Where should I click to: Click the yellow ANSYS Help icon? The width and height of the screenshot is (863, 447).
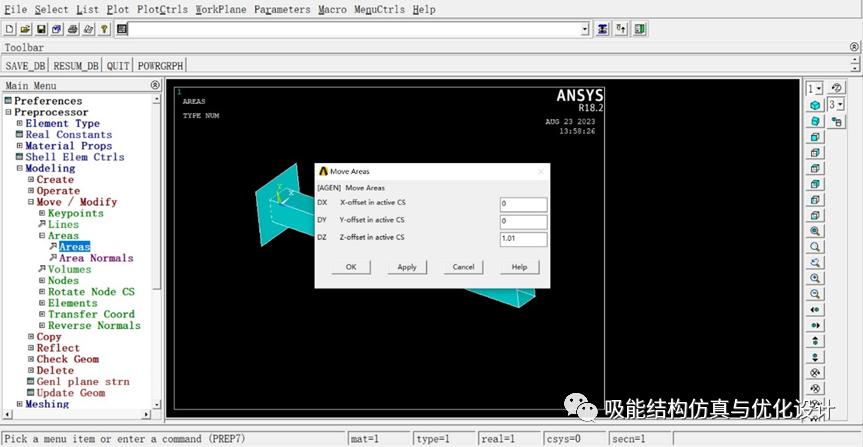pos(104,29)
